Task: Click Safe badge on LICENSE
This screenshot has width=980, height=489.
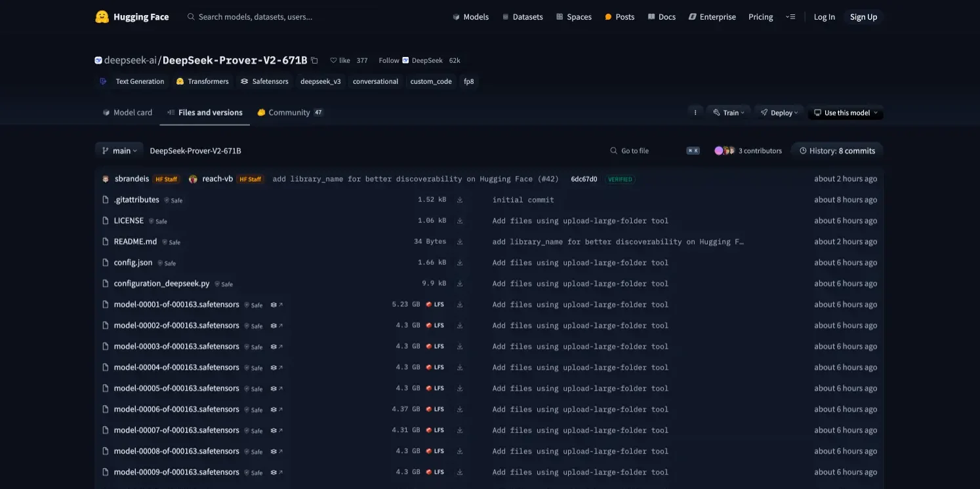Action: pyautogui.click(x=157, y=222)
